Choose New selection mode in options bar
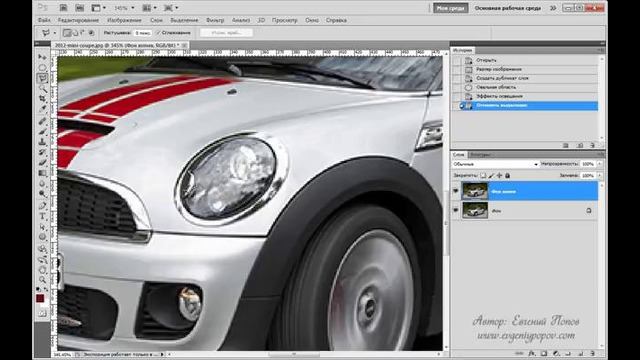The width and height of the screenshot is (640, 360). 67,33
